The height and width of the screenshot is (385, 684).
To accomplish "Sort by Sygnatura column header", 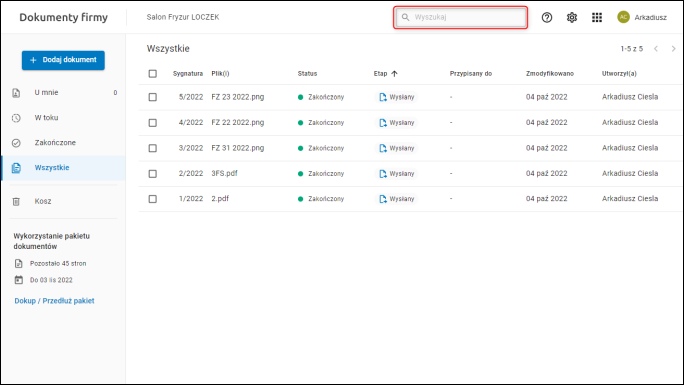I will pos(188,74).
